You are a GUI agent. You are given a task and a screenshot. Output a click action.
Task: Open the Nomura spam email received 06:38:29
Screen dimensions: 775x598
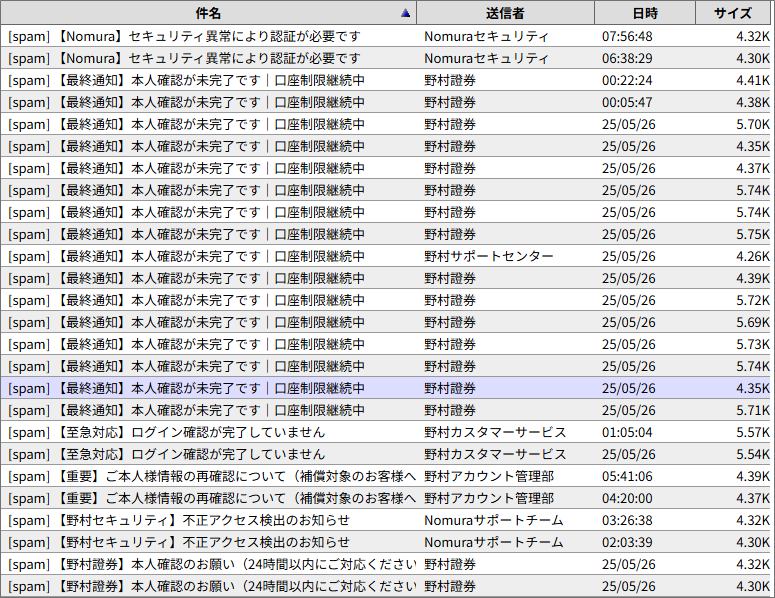coord(386,58)
